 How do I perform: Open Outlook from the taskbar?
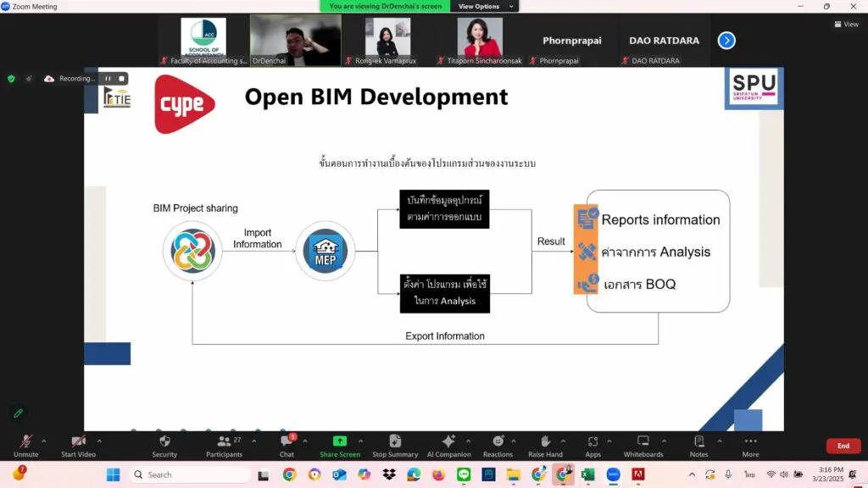point(339,474)
